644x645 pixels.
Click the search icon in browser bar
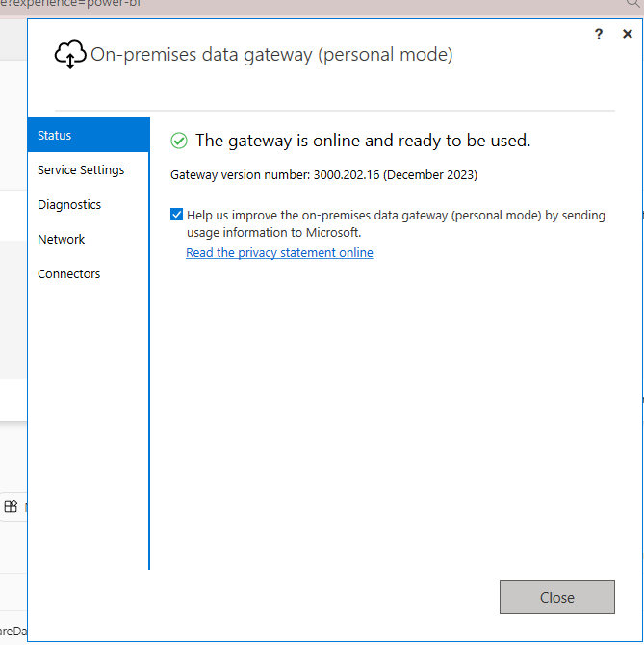tap(634, 4)
